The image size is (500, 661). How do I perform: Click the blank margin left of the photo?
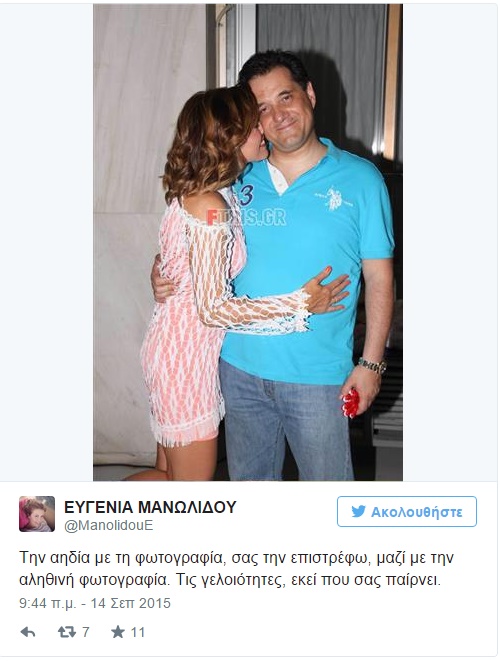pos(47,242)
